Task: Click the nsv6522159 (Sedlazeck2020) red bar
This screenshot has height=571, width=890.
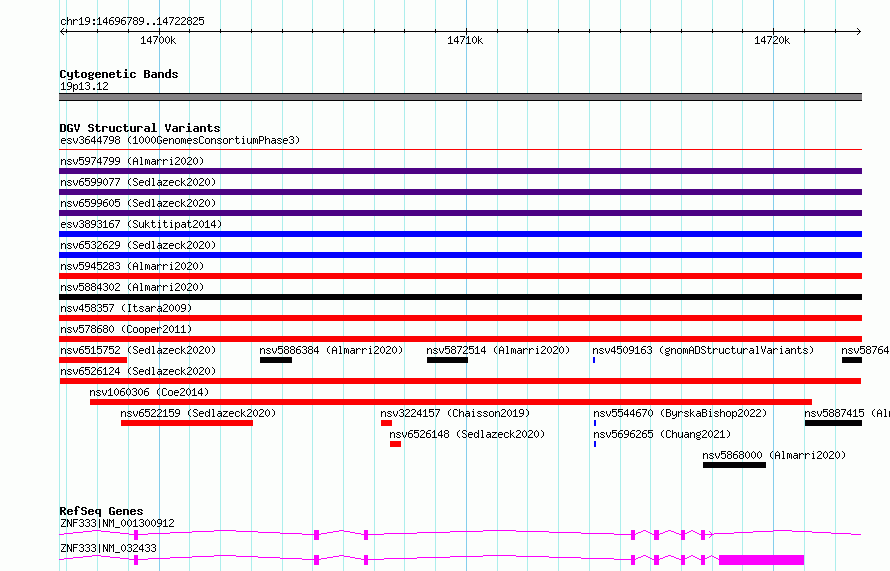Action: (187, 423)
